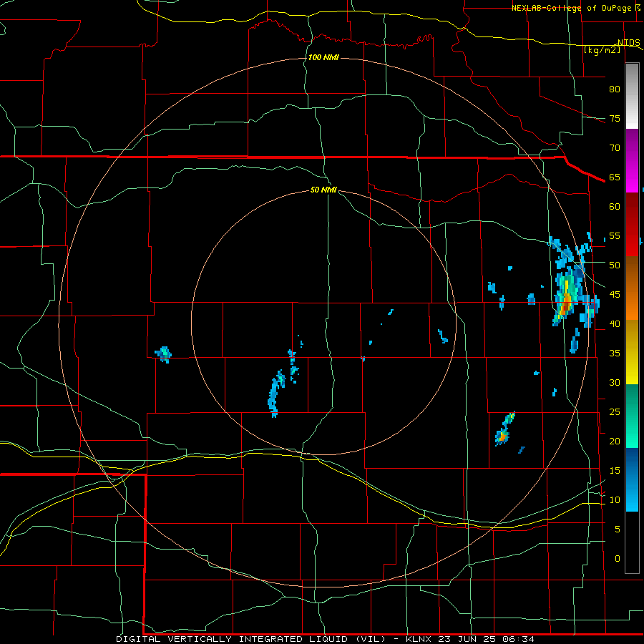Click the yellow segment of the color bar
Screen dimensions: 644x644
coord(632,352)
